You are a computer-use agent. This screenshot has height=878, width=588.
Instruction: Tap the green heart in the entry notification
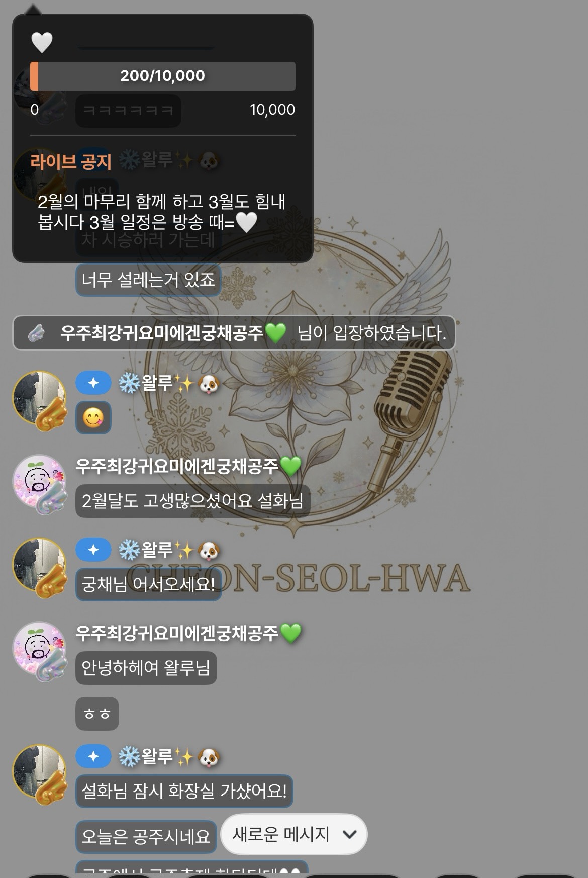click(x=275, y=333)
